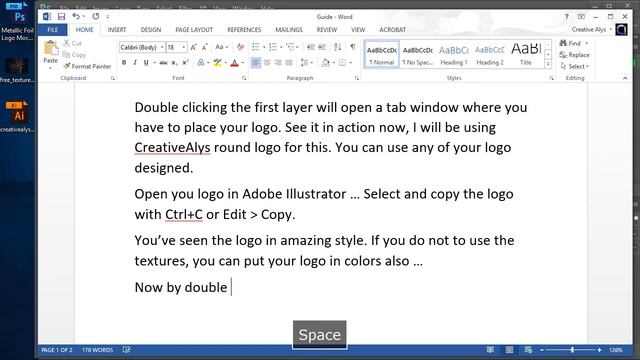This screenshot has width=640, height=360.
Task: Click the yellow text highlight color button
Action: click(x=218, y=63)
